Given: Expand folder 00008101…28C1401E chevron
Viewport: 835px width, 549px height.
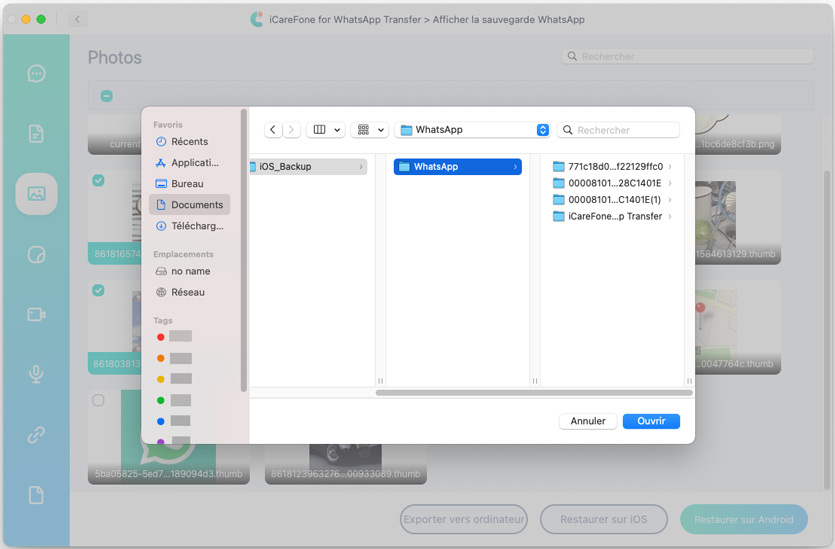Looking at the screenshot, I should click(x=670, y=183).
